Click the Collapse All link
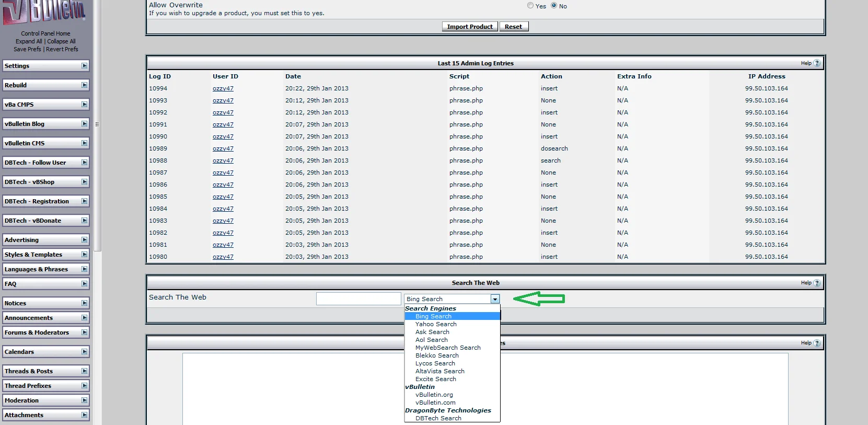Image resolution: width=868 pixels, height=425 pixels. coord(61,41)
